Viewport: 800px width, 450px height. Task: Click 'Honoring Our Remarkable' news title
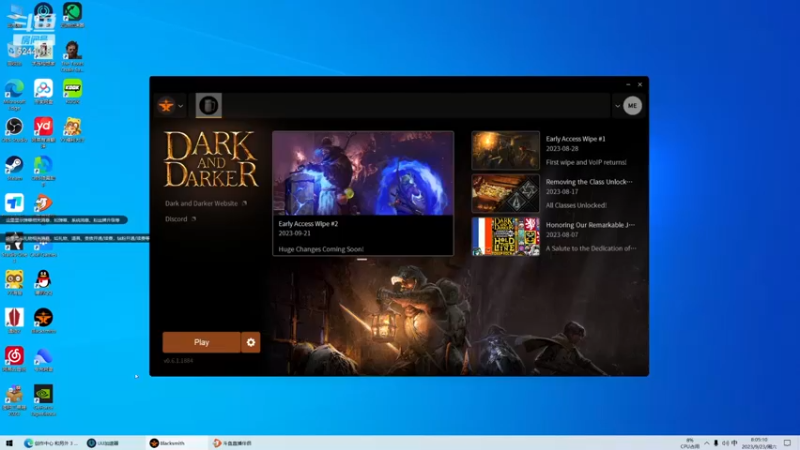[x=590, y=224]
